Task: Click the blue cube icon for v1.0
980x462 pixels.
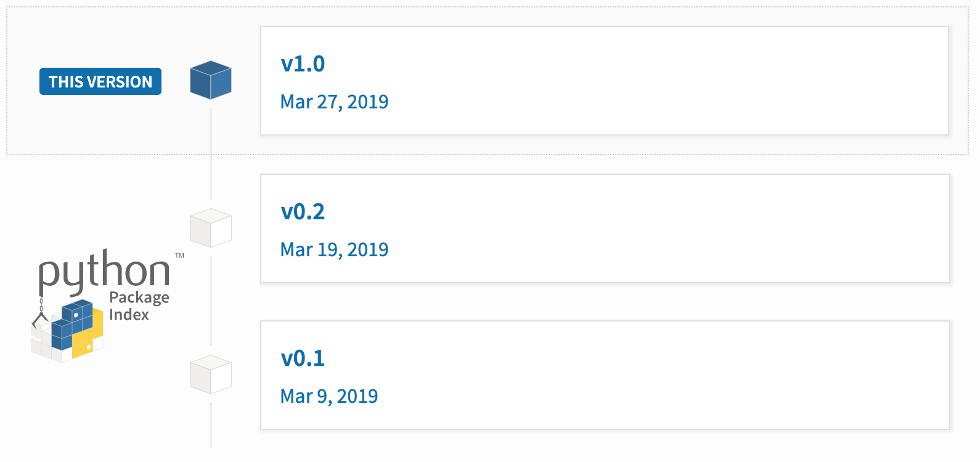Action: pyautogui.click(x=211, y=80)
